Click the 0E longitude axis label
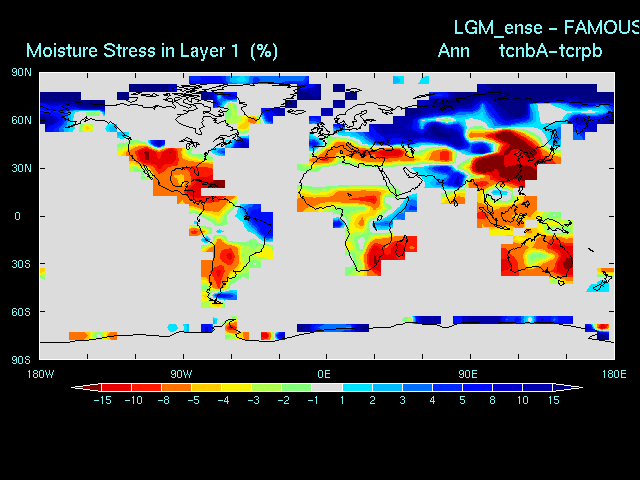The width and height of the screenshot is (640, 480). pyautogui.click(x=325, y=374)
